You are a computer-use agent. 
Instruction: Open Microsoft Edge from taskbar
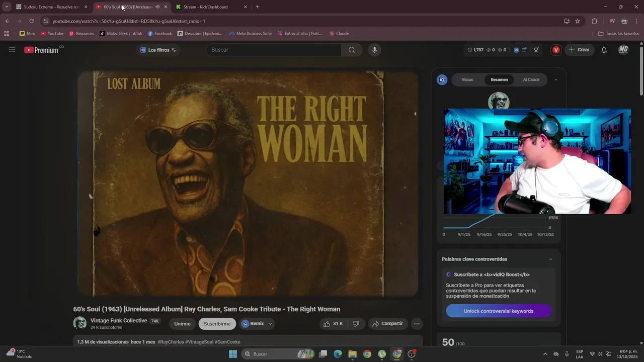338,354
